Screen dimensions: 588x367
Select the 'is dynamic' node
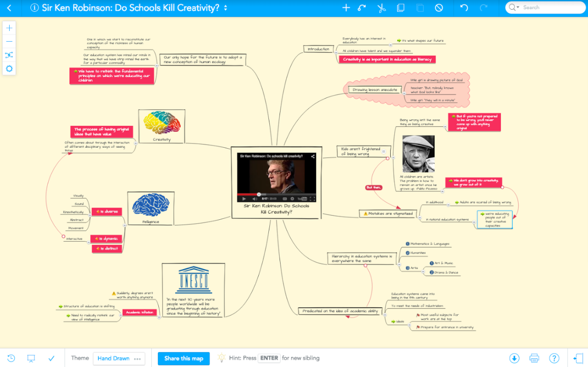pyautogui.click(x=106, y=239)
